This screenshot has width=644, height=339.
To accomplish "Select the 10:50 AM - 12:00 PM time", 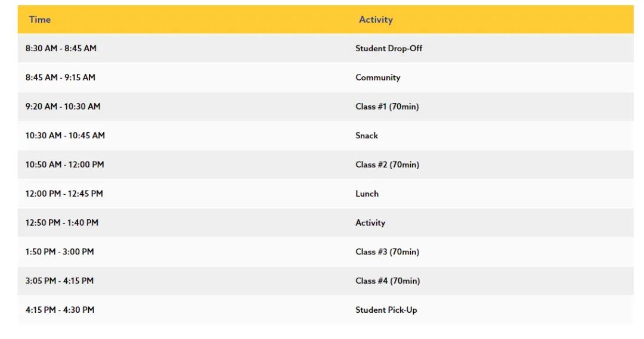I will (64, 164).
